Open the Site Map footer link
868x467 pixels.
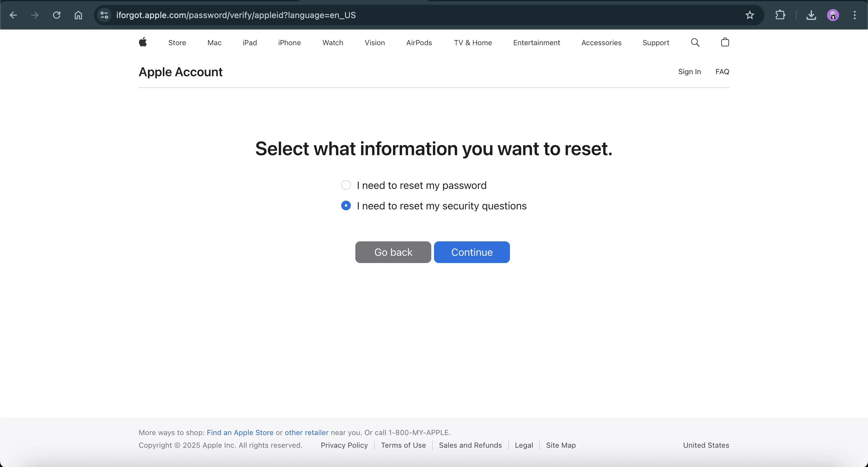click(x=561, y=445)
